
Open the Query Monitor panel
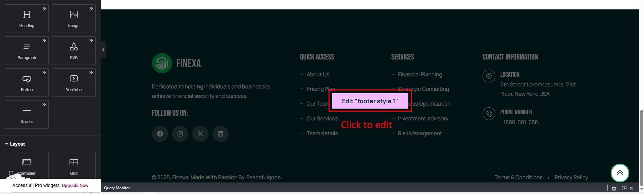[117, 188]
